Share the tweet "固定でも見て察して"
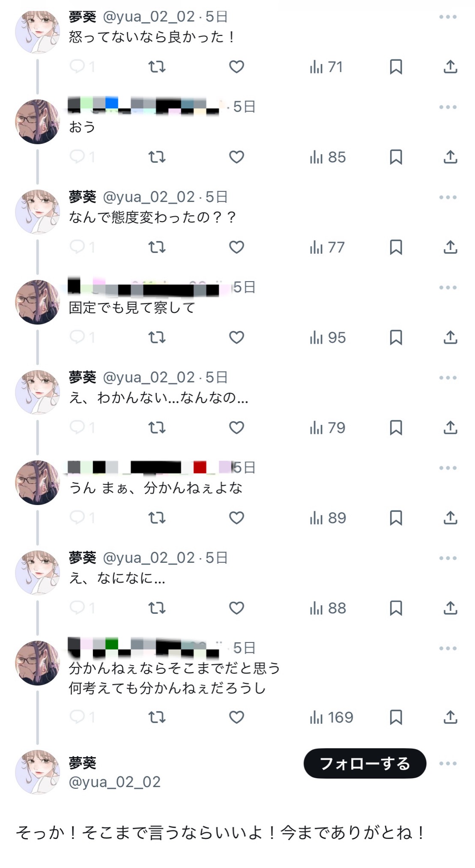Image resolution: width=475 pixels, height=868 pixels. pos(450,337)
